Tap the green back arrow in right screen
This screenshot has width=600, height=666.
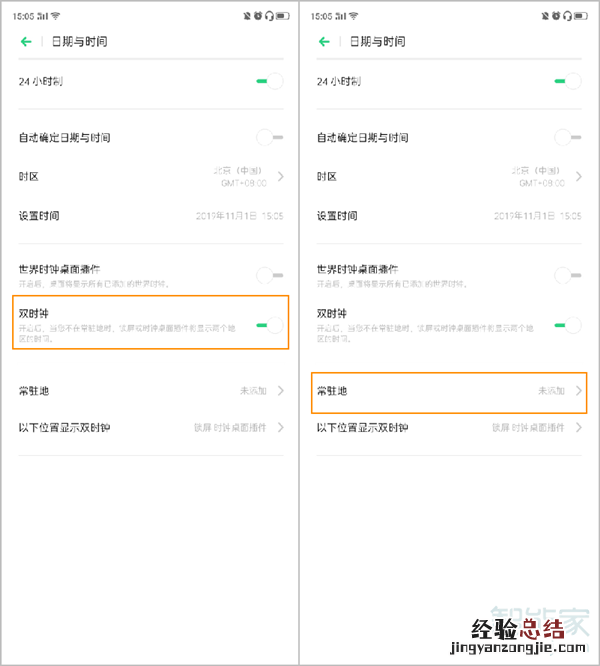(324, 42)
